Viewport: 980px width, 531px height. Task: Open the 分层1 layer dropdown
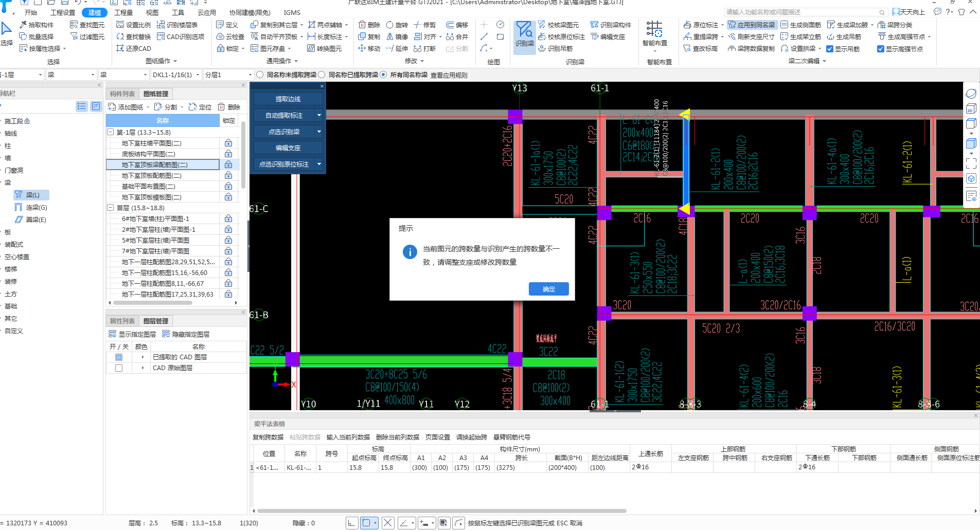[x=250, y=75]
